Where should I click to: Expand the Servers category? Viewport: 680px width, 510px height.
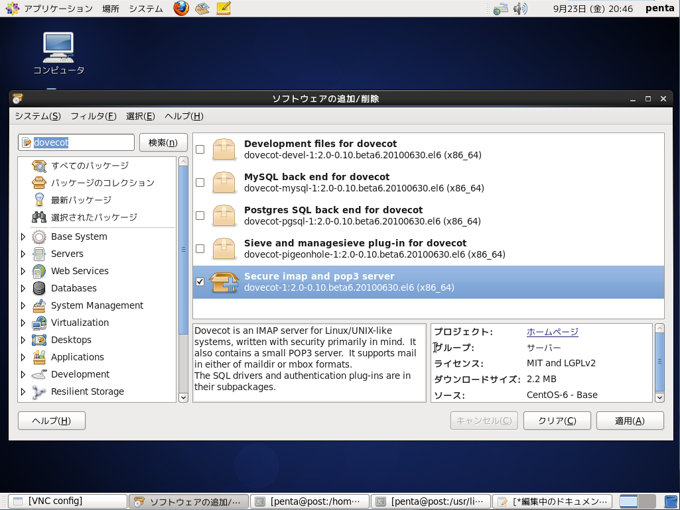23,254
